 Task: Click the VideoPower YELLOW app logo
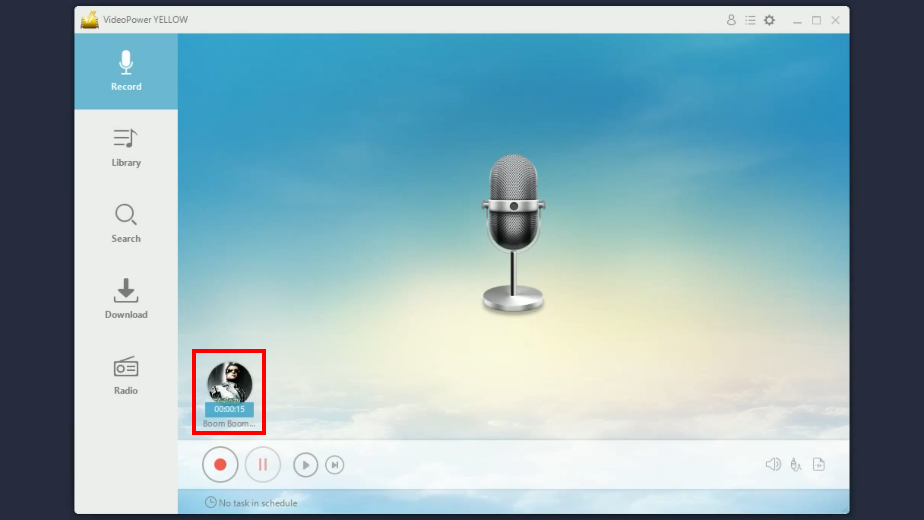tap(90, 19)
